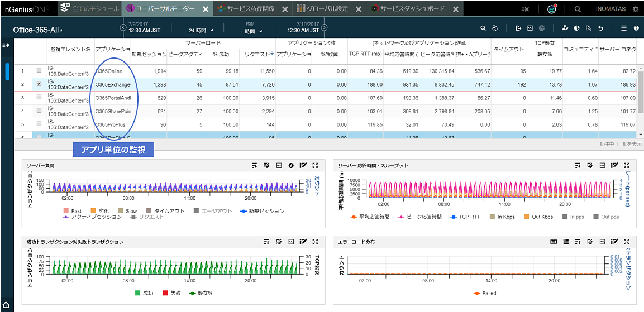Expand the left sidebar panel arrow
The image size is (644, 312).
[6, 45]
